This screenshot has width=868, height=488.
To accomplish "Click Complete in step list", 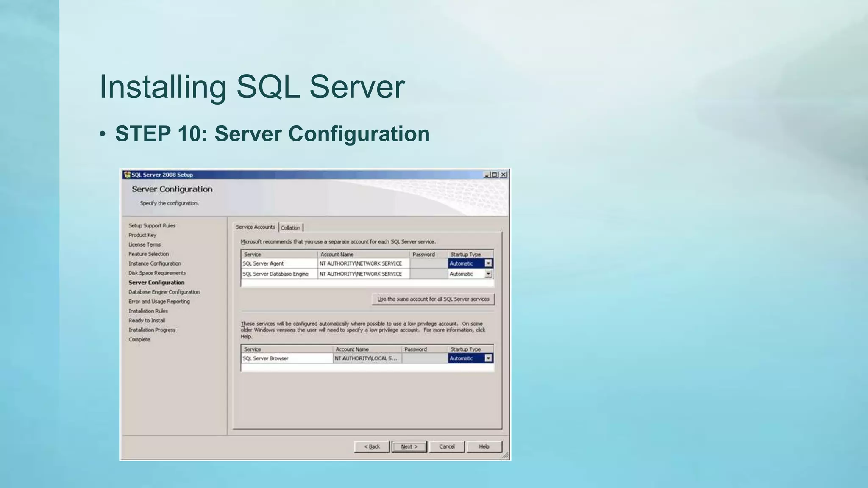I will coord(139,340).
